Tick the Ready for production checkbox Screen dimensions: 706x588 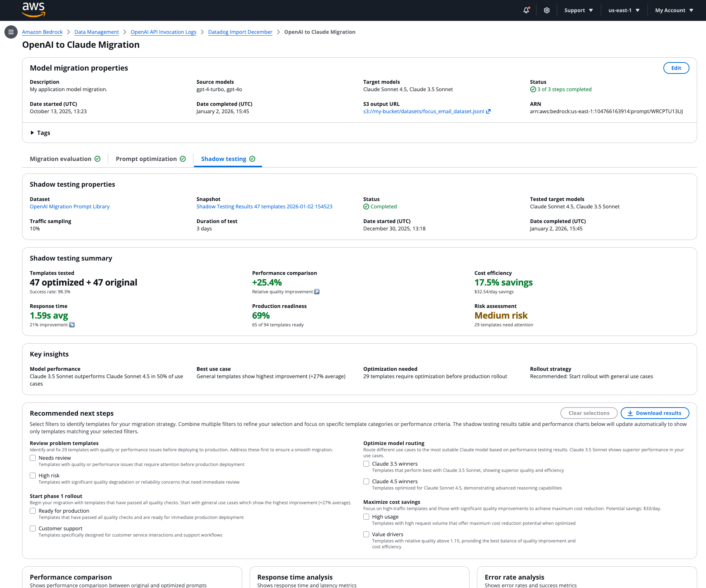pos(33,511)
